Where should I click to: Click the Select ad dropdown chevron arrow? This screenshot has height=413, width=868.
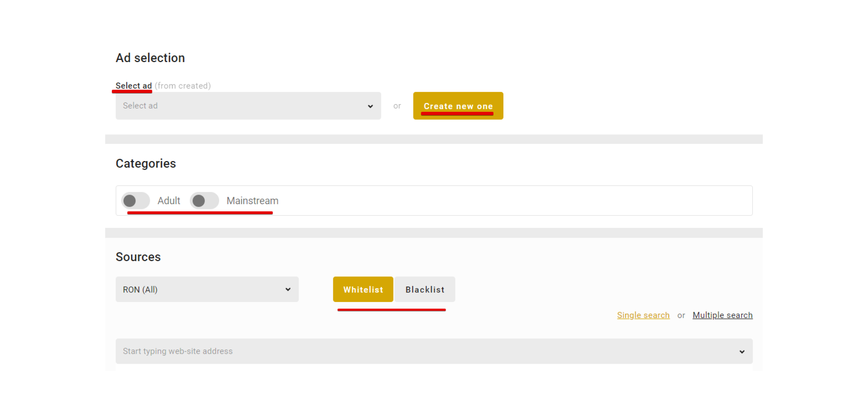pyautogui.click(x=370, y=106)
